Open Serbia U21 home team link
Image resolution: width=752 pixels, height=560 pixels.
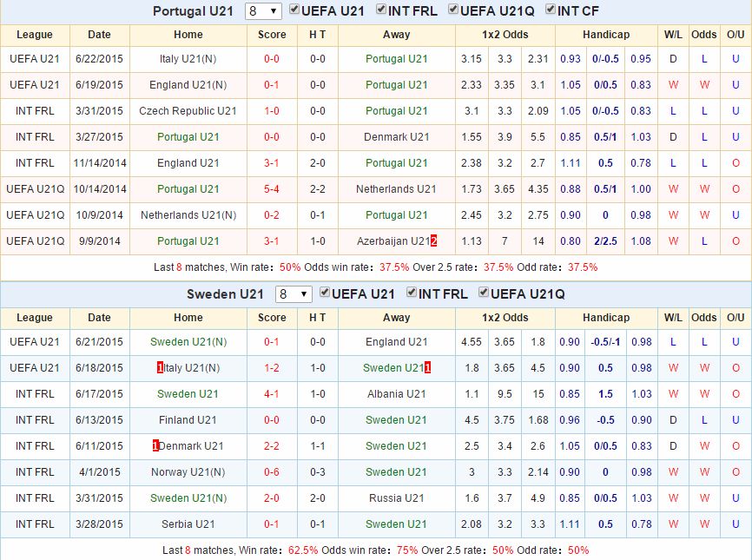pyautogui.click(x=188, y=524)
